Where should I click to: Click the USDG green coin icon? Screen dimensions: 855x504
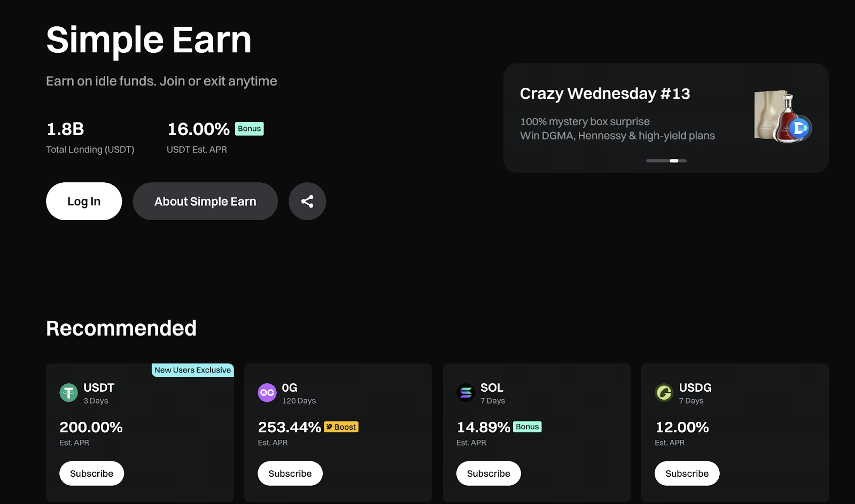click(664, 393)
